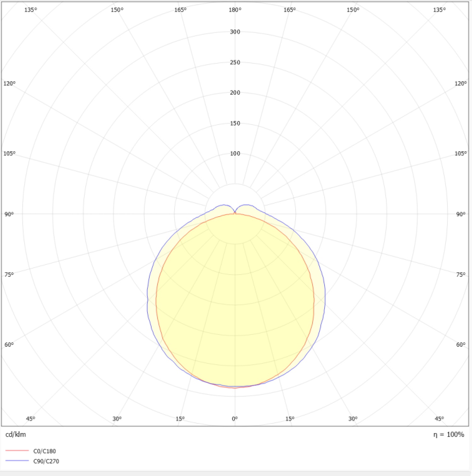Screen dimensions: 472x476
Task: Click the 135° label in the top-left corner
Action: 31,10
